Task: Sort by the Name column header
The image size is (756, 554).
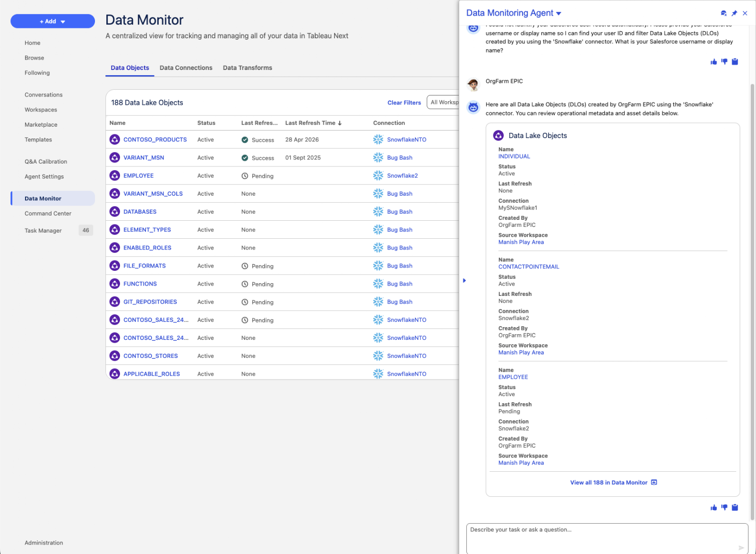Action: point(118,123)
